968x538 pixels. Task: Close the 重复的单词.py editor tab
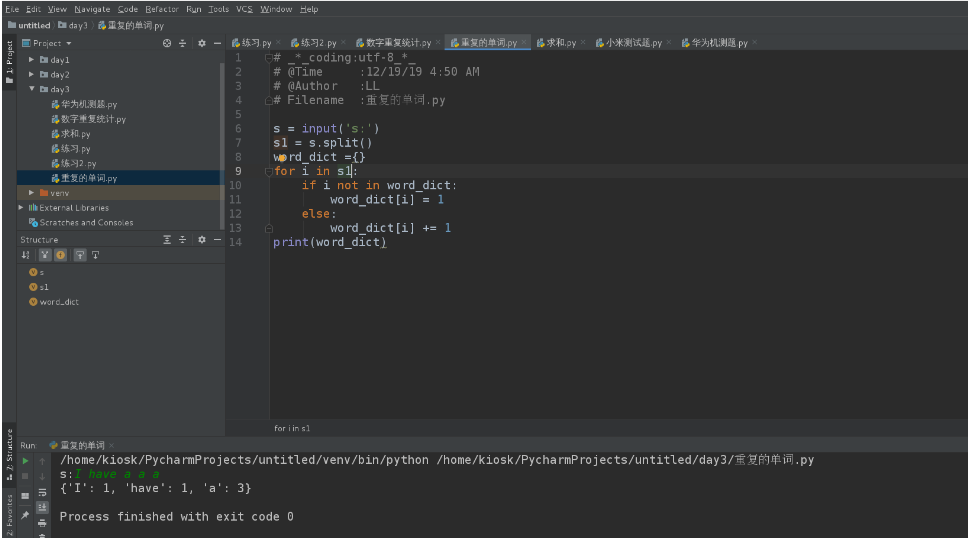click(524, 43)
